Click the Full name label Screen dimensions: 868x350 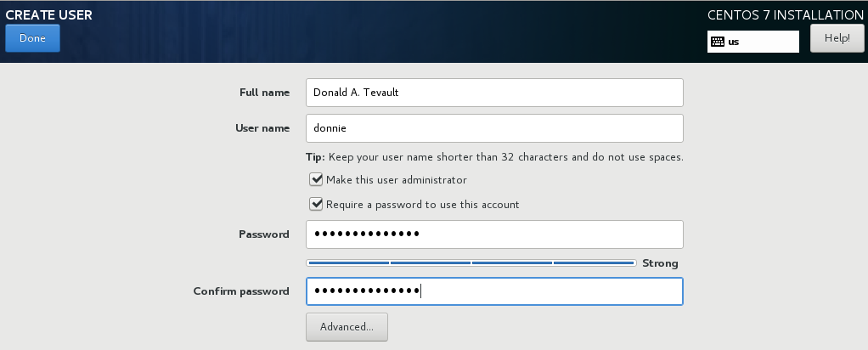[265, 93]
